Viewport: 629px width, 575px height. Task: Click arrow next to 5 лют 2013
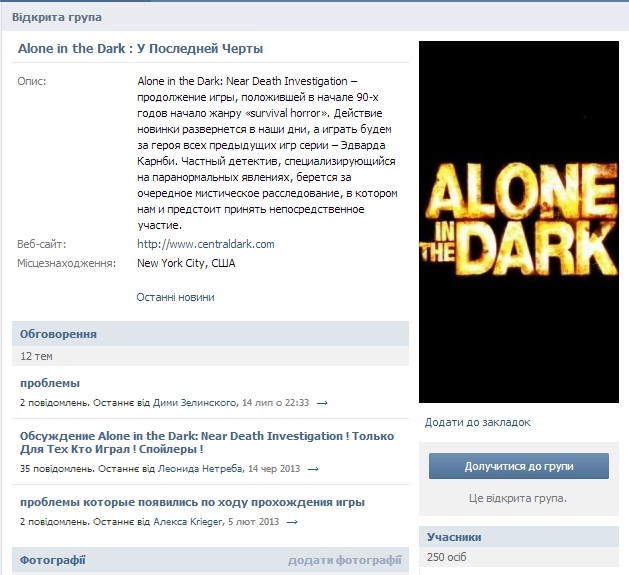click(292, 522)
